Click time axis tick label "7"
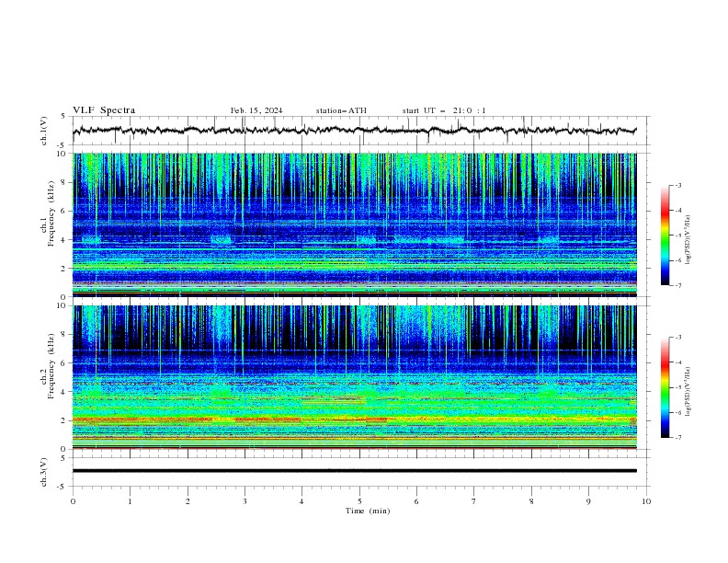Image resolution: width=728 pixels, height=563 pixels. 474,501
